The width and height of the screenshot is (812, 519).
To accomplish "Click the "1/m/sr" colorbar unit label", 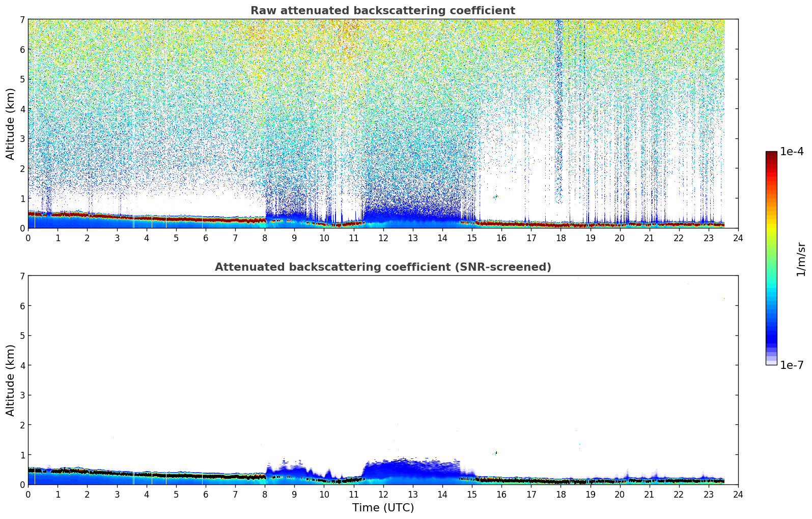I will coord(801,259).
